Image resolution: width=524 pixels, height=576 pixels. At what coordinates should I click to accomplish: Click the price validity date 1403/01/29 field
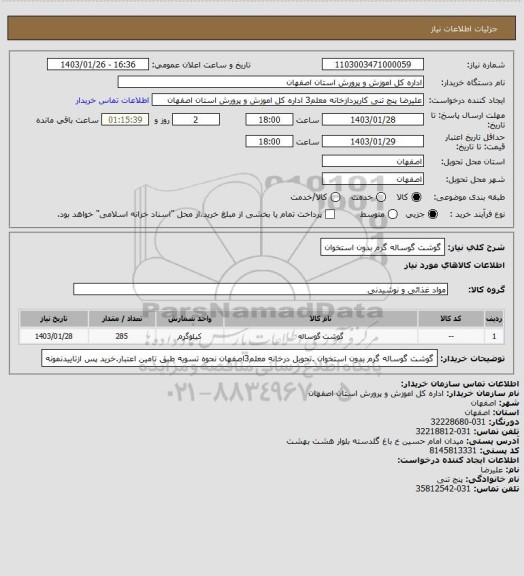point(373,141)
